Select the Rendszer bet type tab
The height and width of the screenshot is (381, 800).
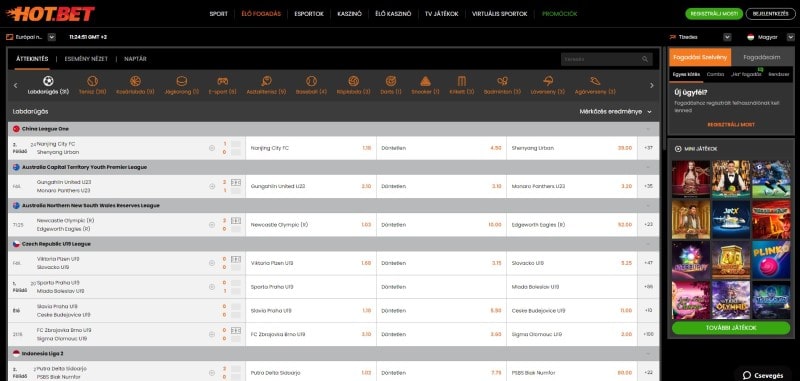(x=778, y=74)
